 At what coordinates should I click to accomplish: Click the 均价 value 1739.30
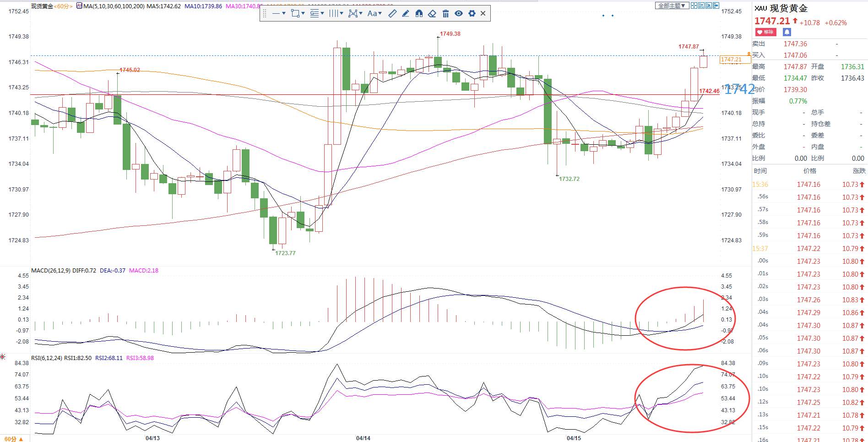pos(795,90)
